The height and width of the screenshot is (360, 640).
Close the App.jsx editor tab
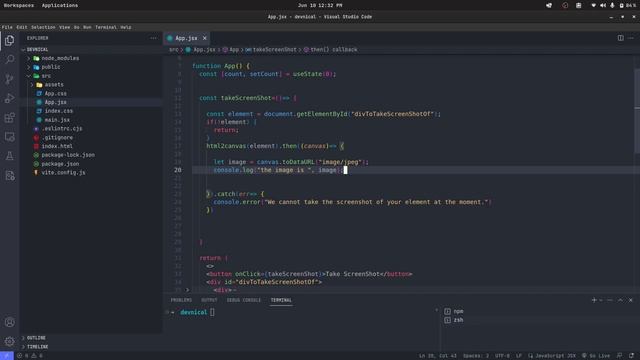point(204,38)
